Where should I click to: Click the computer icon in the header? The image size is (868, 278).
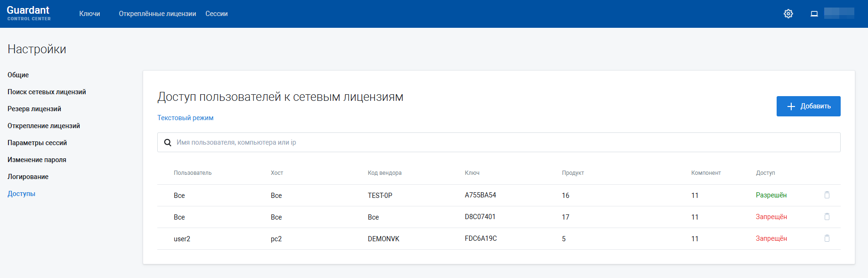(x=814, y=14)
